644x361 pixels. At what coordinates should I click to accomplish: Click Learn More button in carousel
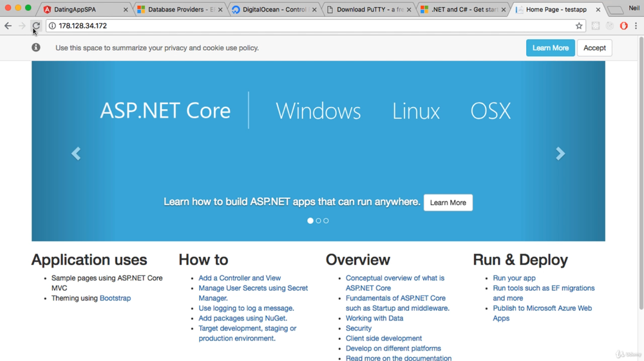pyautogui.click(x=448, y=203)
